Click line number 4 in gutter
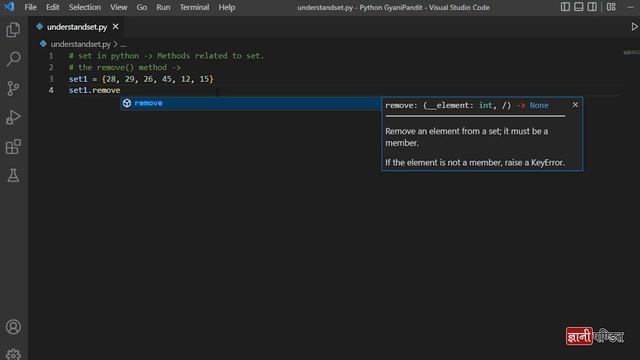This screenshot has height=360, width=640. coord(51,90)
